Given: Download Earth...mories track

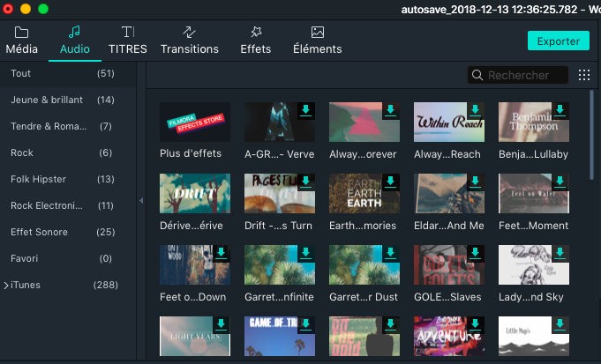Looking at the screenshot, I should 391,182.
